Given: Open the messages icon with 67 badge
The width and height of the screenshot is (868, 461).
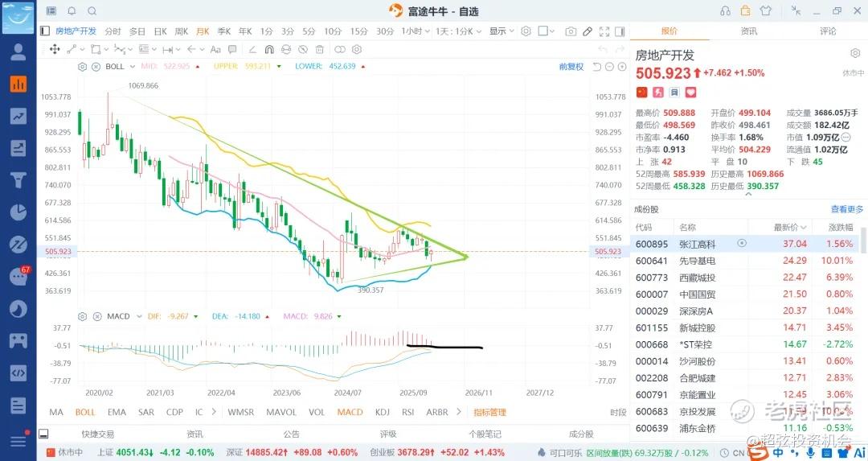Looking at the screenshot, I should 18,276.
